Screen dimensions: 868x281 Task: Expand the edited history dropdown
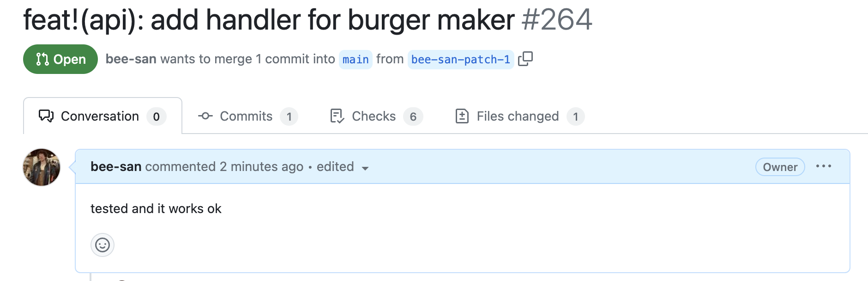tap(365, 169)
